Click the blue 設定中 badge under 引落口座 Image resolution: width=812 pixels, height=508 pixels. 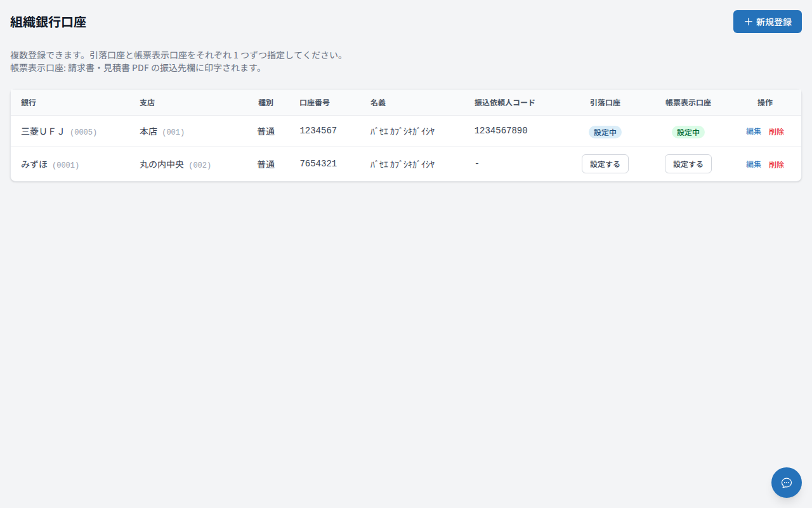605,132
